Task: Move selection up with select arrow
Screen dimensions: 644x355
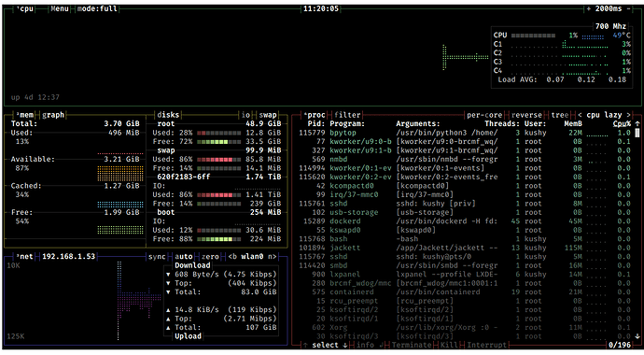Action: click(x=305, y=345)
